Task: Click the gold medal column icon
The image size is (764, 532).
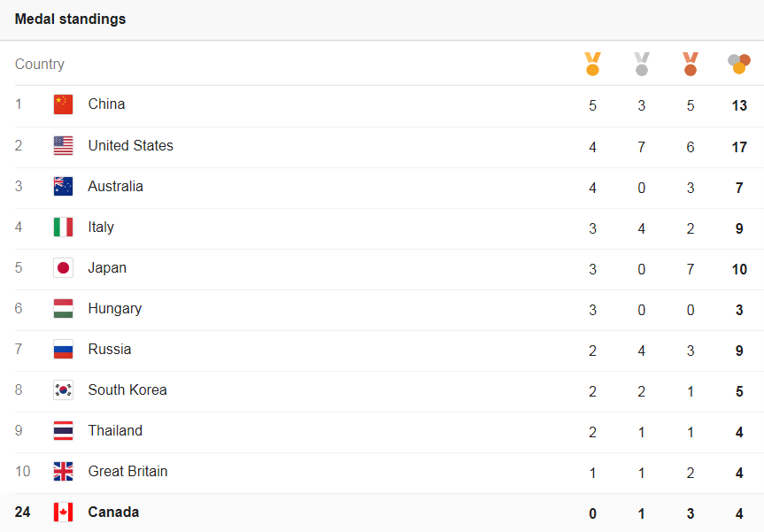Action: (592, 64)
